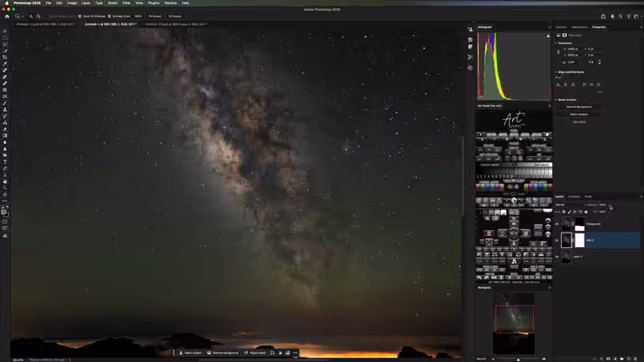Screen dimensions: 644x362
Task: Click the Navigator preview thumbnail
Action: (514, 323)
